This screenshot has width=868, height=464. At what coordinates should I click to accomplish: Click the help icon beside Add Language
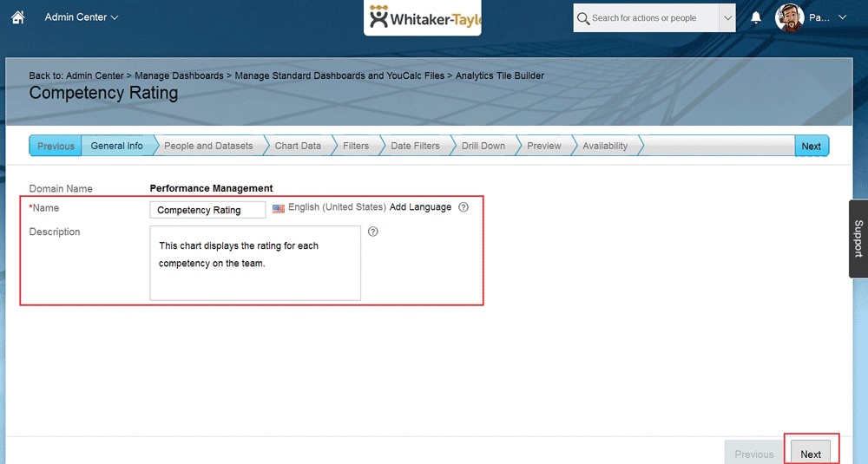pos(464,208)
